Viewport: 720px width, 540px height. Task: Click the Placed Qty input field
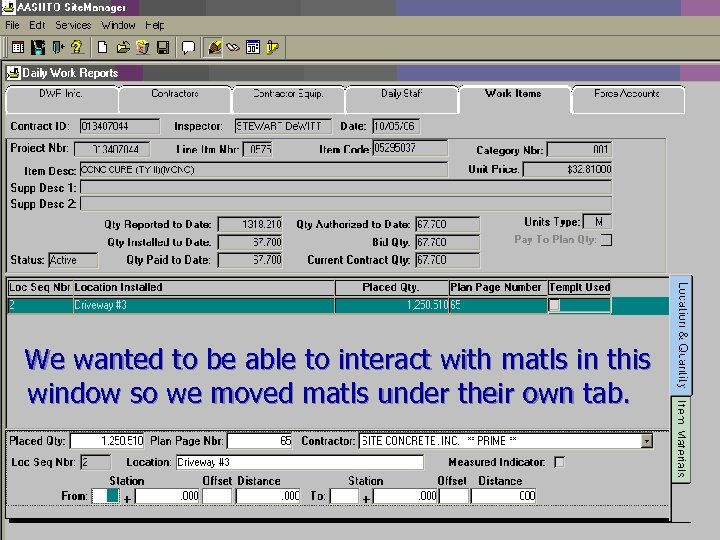coord(107,441)
